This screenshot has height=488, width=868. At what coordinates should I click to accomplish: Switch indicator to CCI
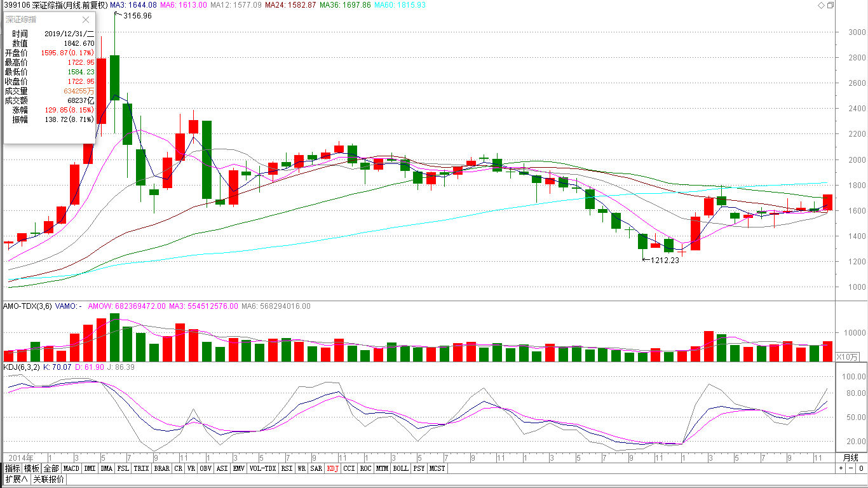[349, 468]
